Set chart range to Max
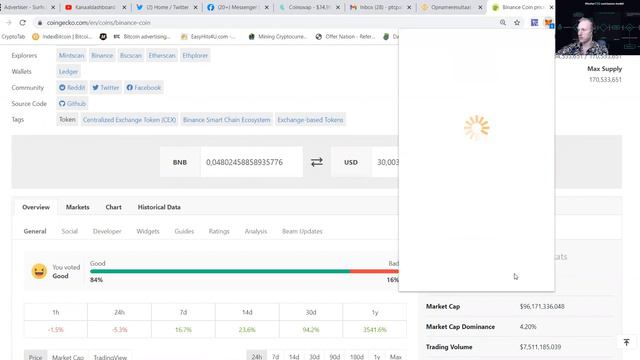640x360 pixels. pos(396,357)
